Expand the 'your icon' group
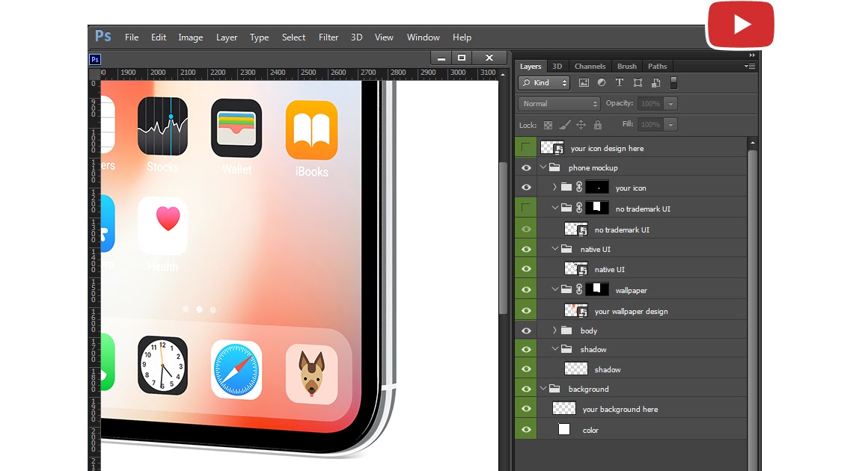Viewport: 868px width, 471px height. [554, 188]
